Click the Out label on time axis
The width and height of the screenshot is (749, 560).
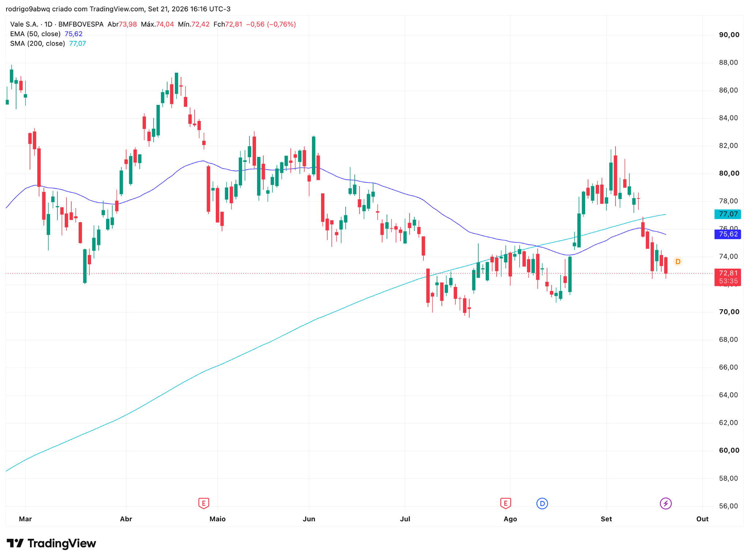point(702,519)
